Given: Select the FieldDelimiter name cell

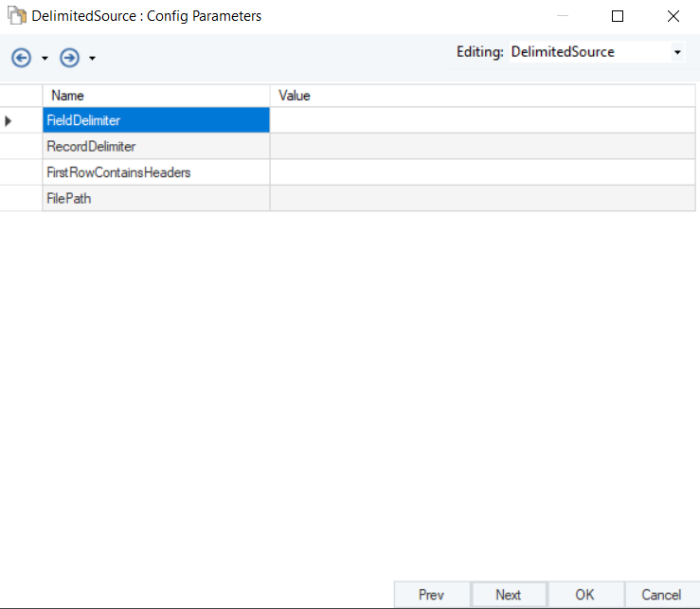Looking at the screenshot, I should pyautogui.click(x=156, y=120).
